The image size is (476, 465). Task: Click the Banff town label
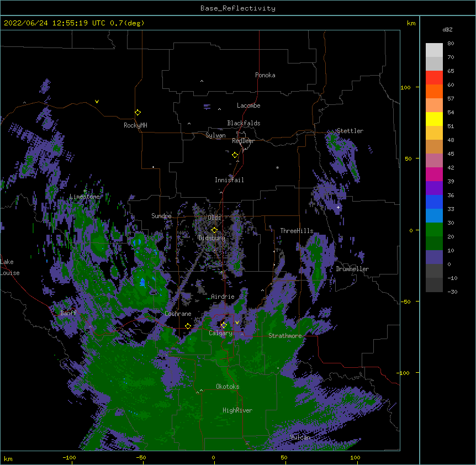point(68,313)
